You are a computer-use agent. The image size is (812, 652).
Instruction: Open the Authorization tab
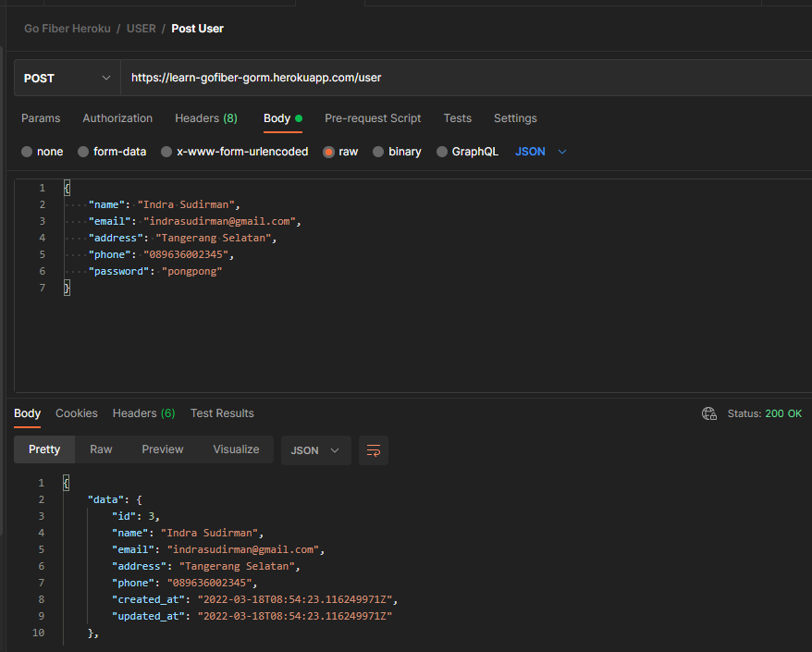tap(117, 118)
